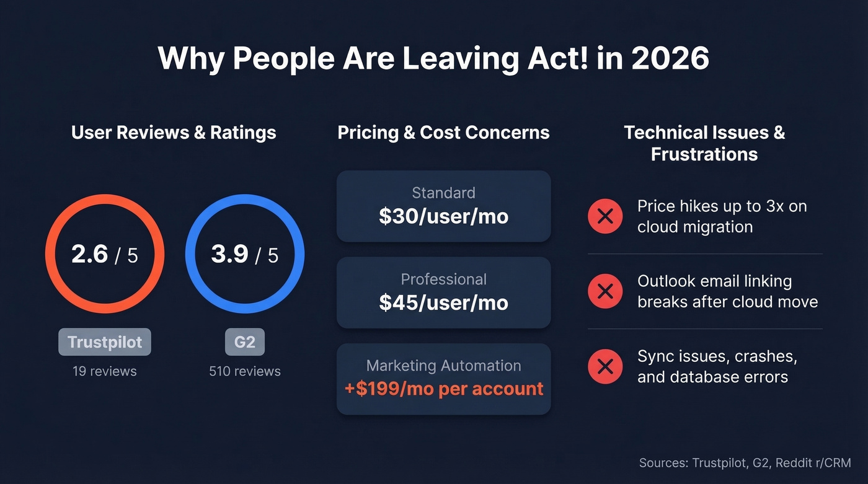Click the User Reviews & Ratings heading
The image size is (868, 484).
point(174,132)
